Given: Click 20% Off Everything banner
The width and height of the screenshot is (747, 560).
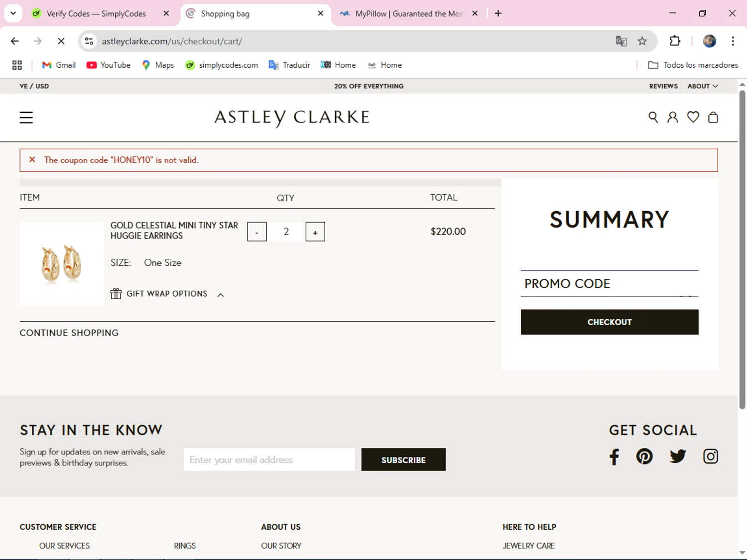Looking at the screenshot, I should click(369, 86).
